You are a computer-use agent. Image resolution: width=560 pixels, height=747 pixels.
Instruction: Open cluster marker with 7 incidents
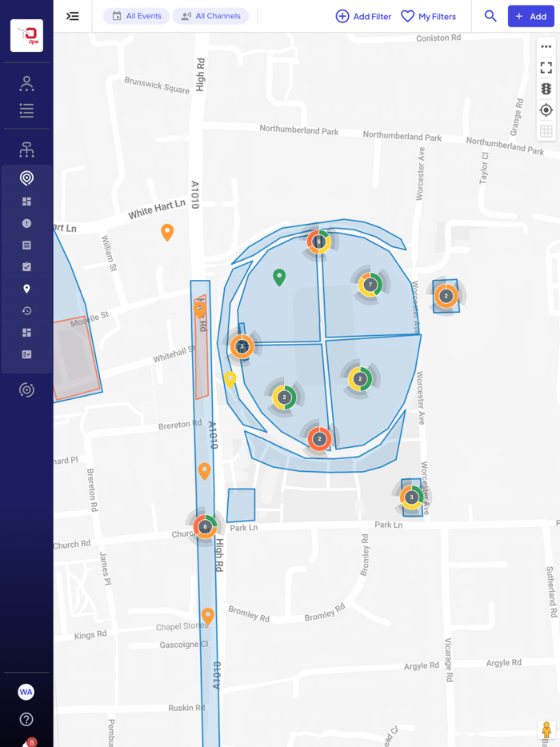pyautogui.click(x=370, y=285)
